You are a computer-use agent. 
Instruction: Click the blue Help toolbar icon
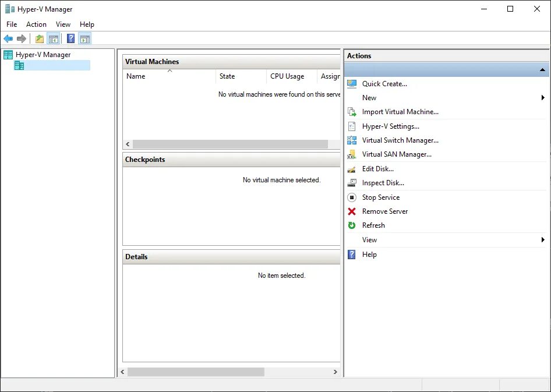pos(70,38)
